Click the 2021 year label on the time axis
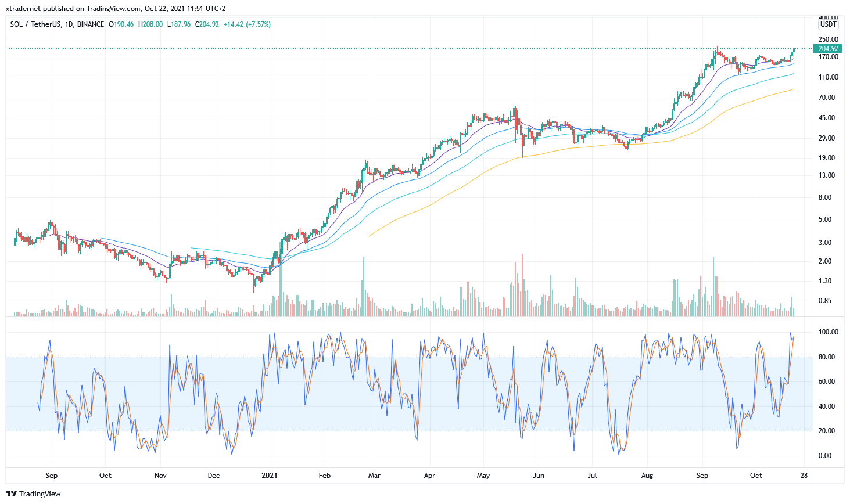 coord(270,476)
